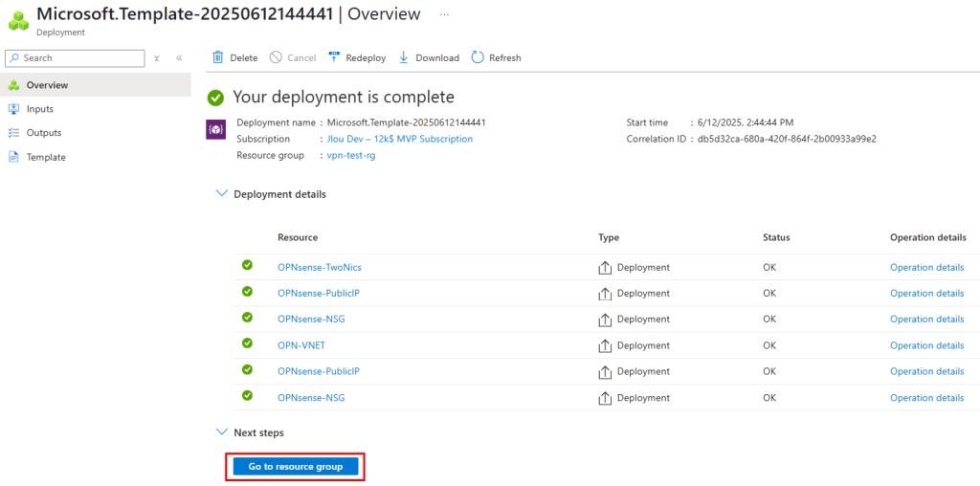This screenshot has height=486, width=980.
Task: Open the Jlou Dev subscription link
Action: pyautogui.click(x=400, y=139)
